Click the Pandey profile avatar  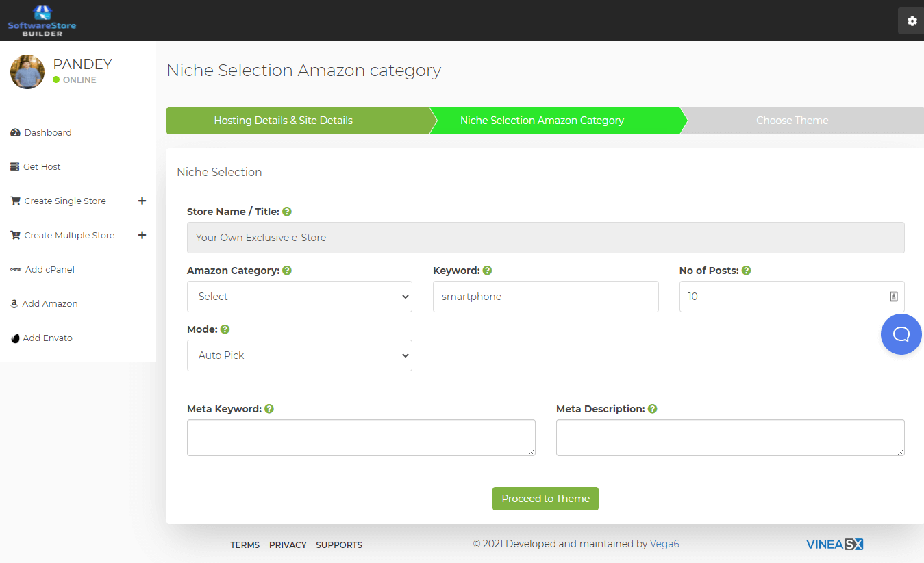click(27, 72)
